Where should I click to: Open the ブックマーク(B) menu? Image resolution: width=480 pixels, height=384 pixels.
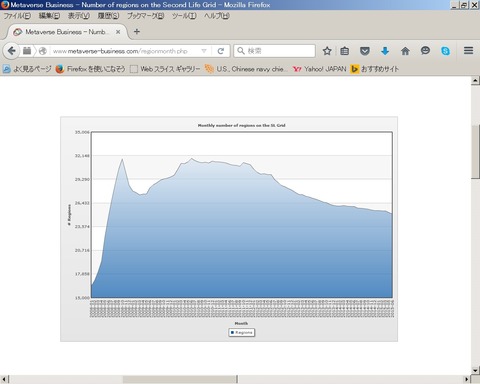pos(145,16)
